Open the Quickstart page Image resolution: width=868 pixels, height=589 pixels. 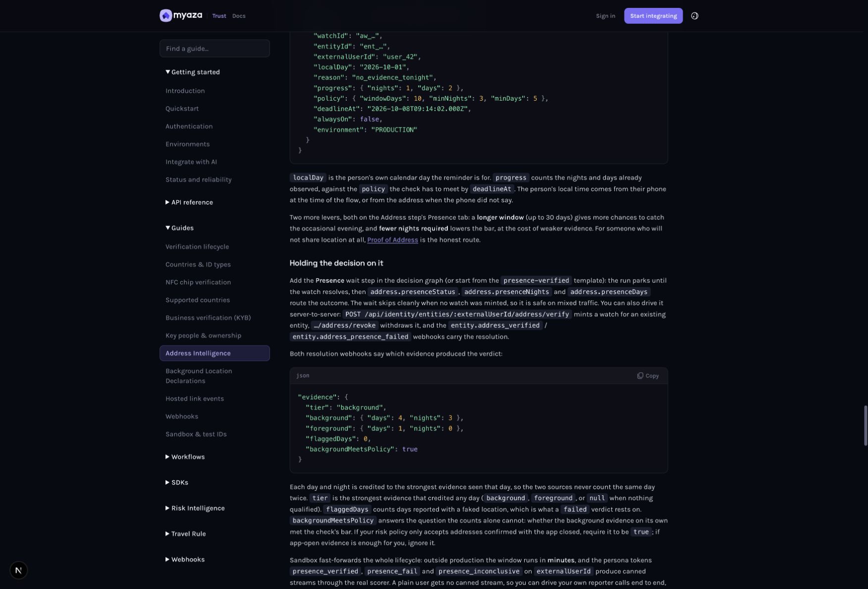(x=182, y=109)
